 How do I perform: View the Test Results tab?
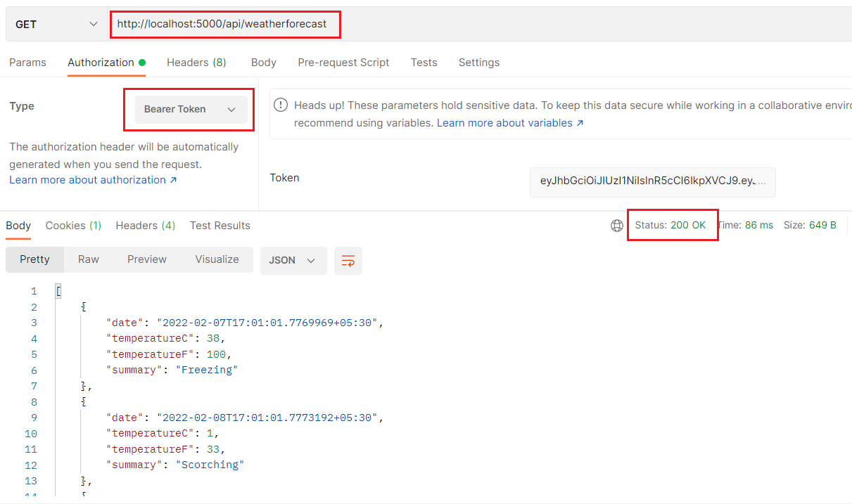(220, 225)
